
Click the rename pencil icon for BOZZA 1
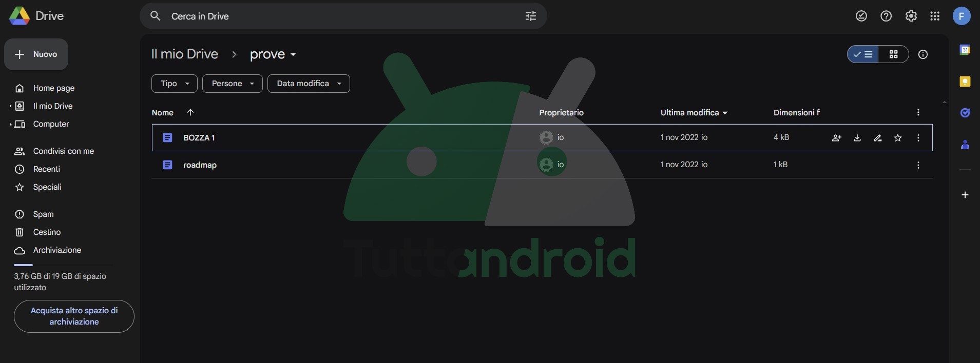(x=877, y=138)
